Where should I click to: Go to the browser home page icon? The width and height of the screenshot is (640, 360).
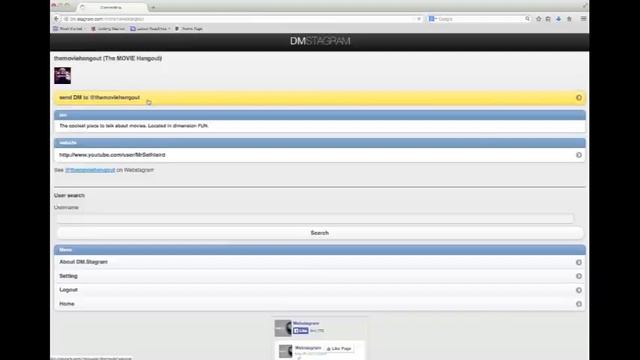tap(569, 19)
